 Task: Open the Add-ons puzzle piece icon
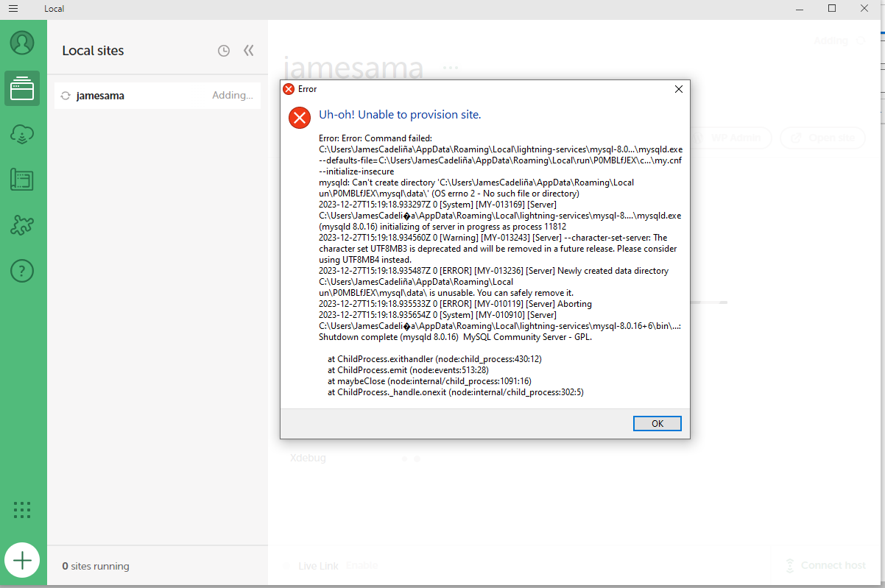tap(22, 225)
